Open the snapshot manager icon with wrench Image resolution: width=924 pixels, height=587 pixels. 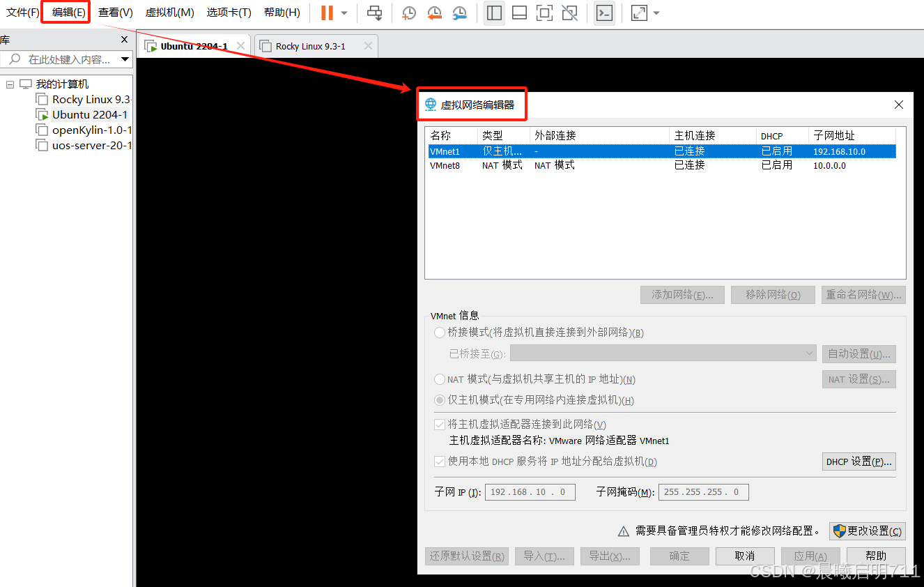pos(460,13)
